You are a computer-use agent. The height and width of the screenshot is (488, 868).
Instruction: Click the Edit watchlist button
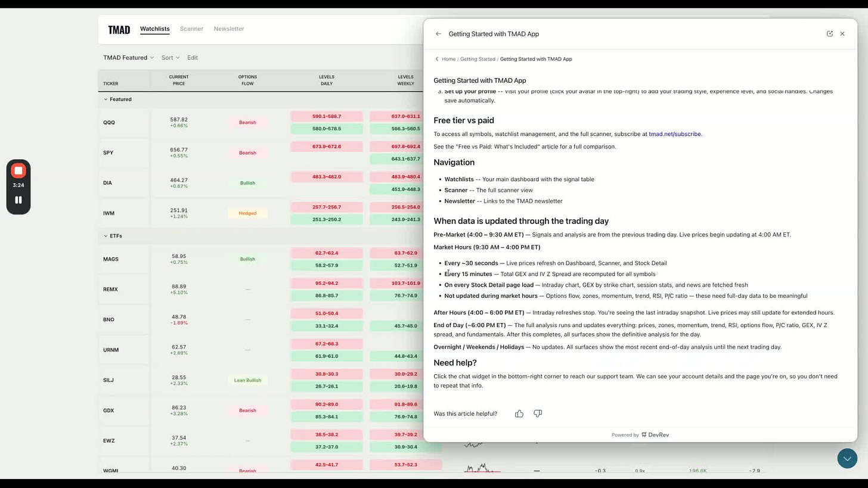click(x=193, y=58)
